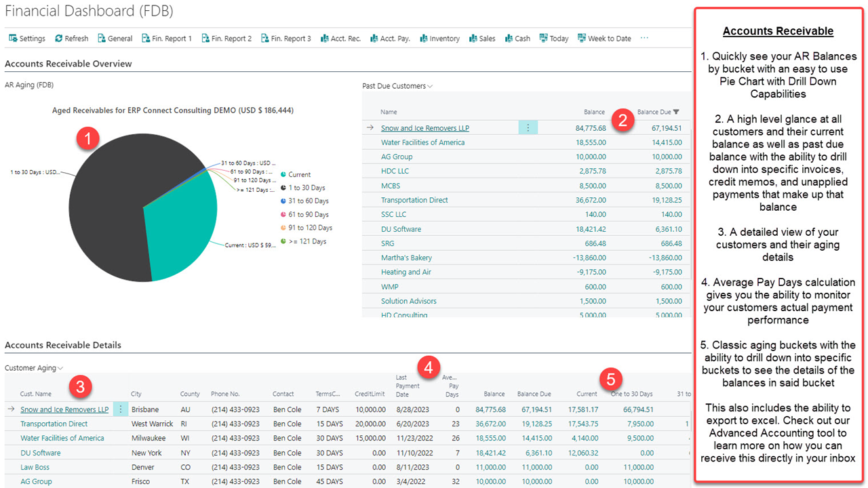Open Transportation Direct in Past Due list
Viewport: 868px width, 488px height.
[414, 200]
